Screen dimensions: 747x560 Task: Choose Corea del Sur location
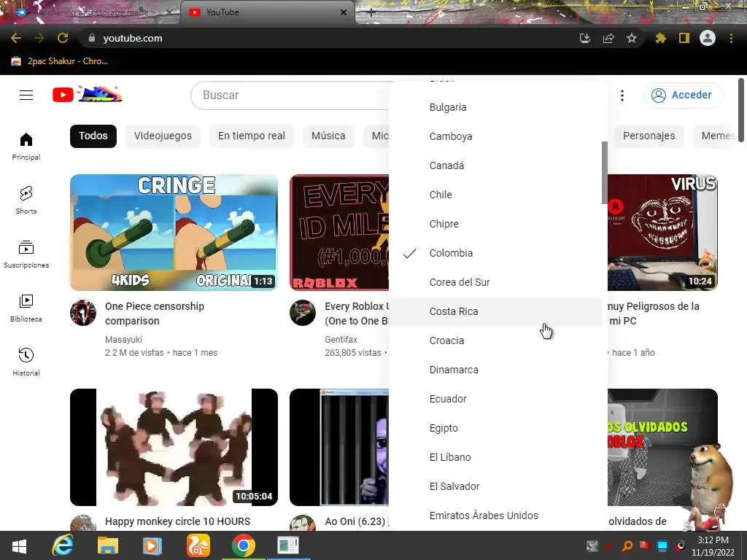tap(495, 282)
